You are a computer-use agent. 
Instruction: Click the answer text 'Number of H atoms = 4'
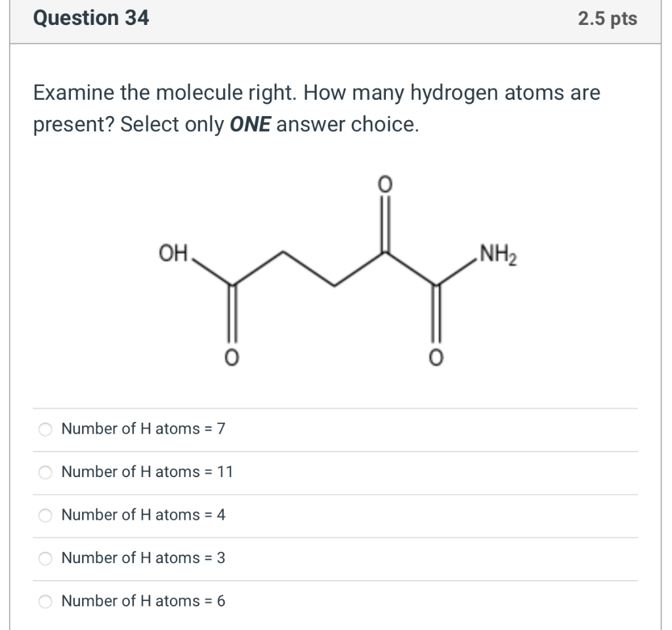142,516
